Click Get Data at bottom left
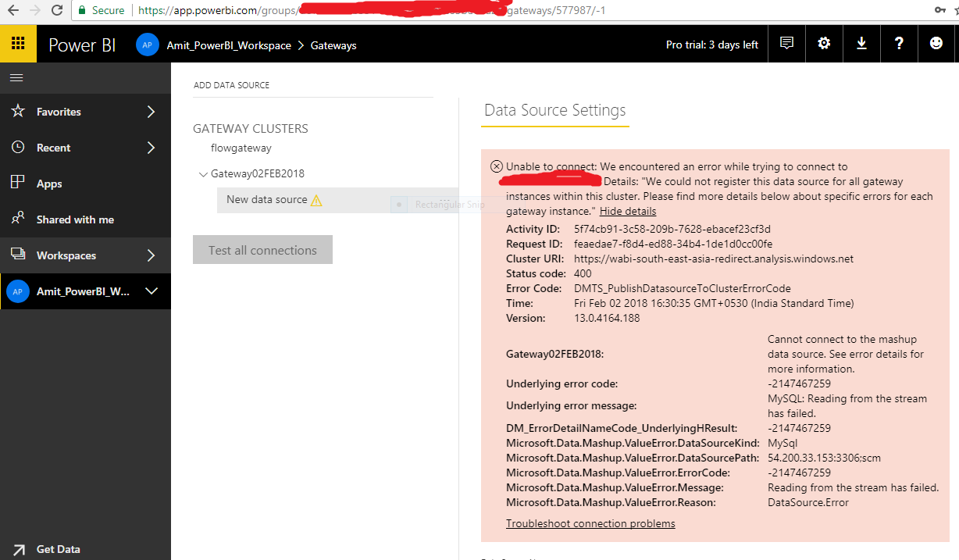 58,549
